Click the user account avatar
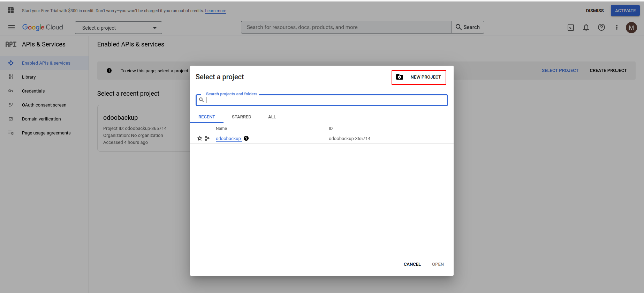Image resolution: width=644 pixels, height=293 pixels. point(631,28)
